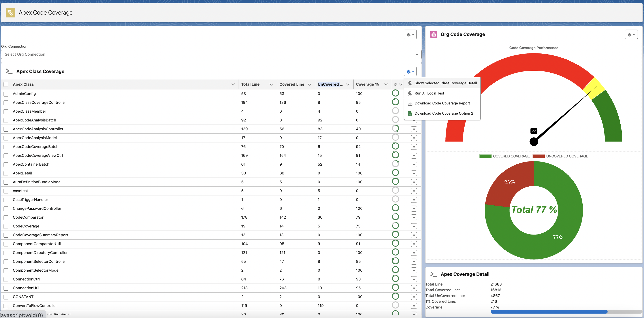Select Run All Local Test menu item
This screenshot has height=318, width=644.
pos(429,93)
